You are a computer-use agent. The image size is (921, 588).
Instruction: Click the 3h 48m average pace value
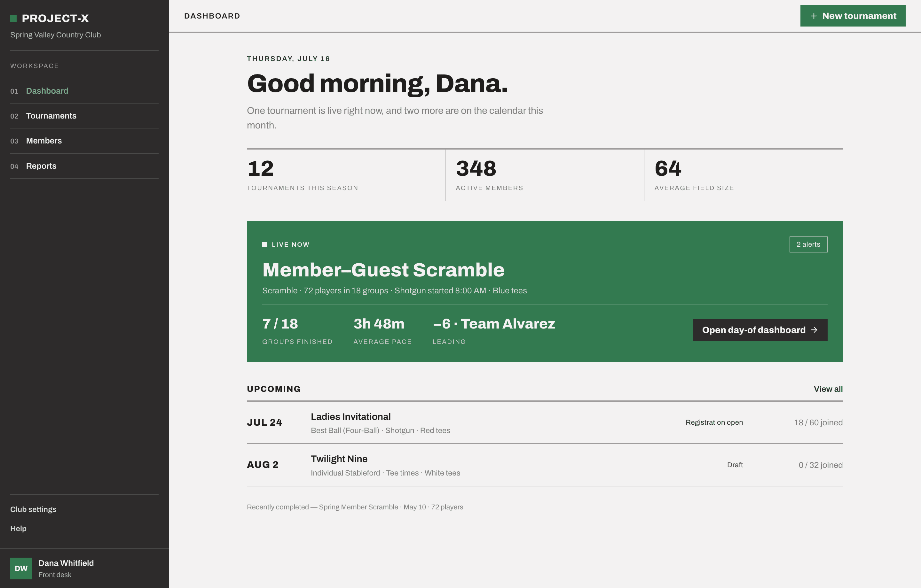tap(379, 324)
